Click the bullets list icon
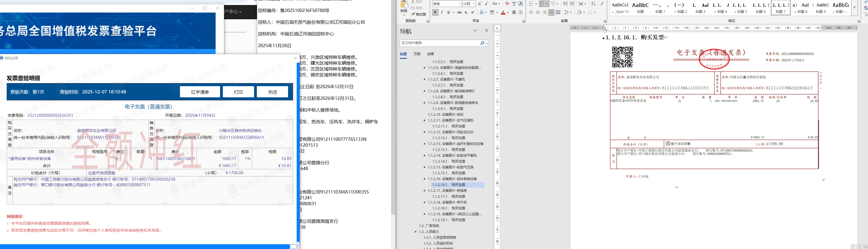868x249 pixels. (531, 4)
